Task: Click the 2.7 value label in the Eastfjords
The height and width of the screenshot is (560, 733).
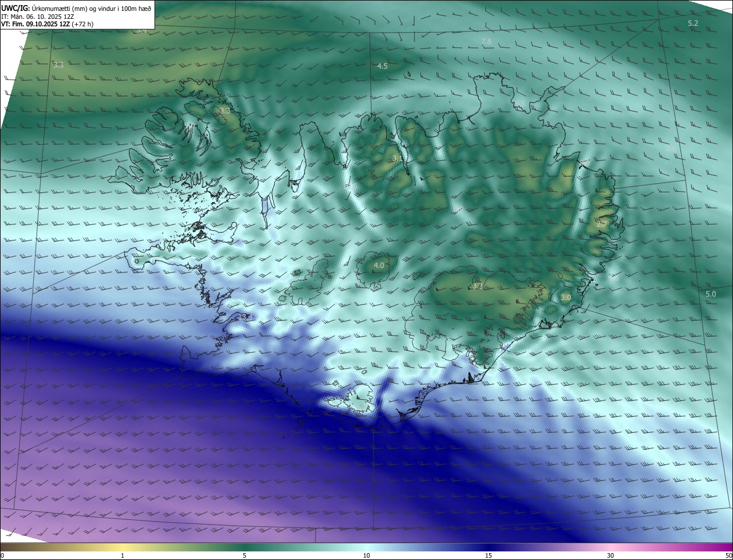Action: coord(602,224)
